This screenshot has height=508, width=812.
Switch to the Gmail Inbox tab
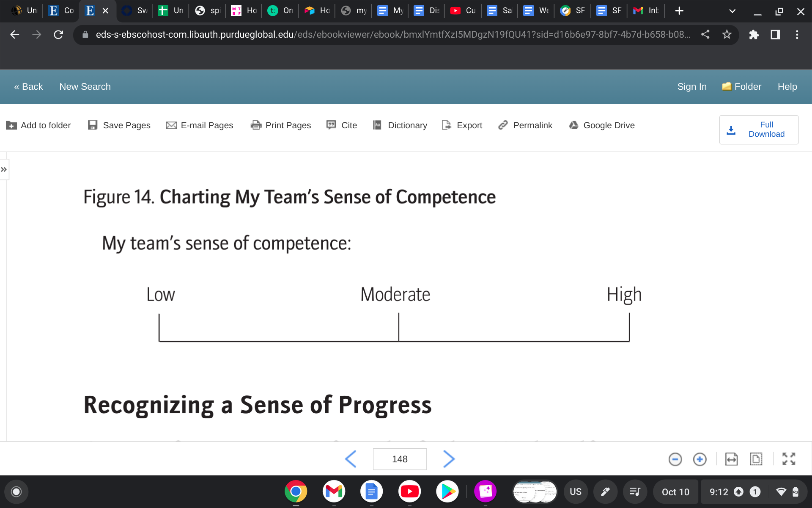pos(646,11)
